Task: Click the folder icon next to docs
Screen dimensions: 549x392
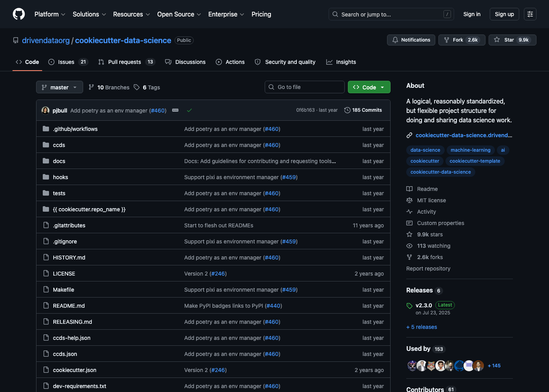Action: (x=46, y=161)
